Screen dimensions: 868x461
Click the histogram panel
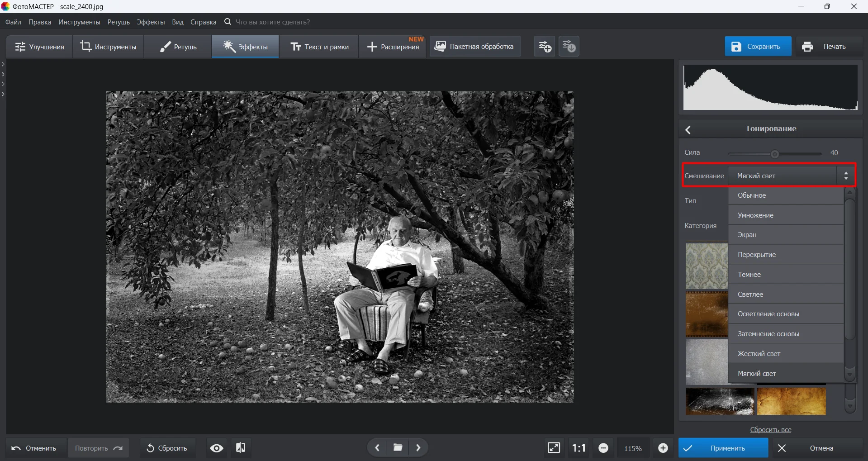click(770, 87)
